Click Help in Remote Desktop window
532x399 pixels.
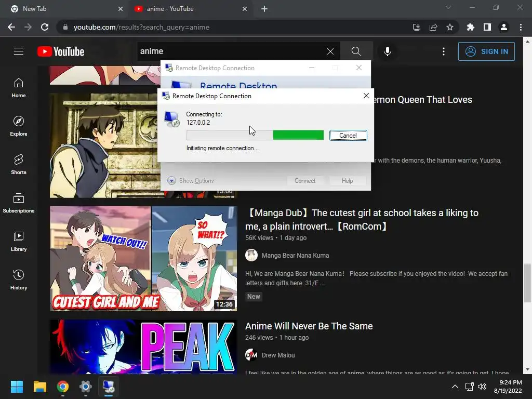[x=348, y=180]
